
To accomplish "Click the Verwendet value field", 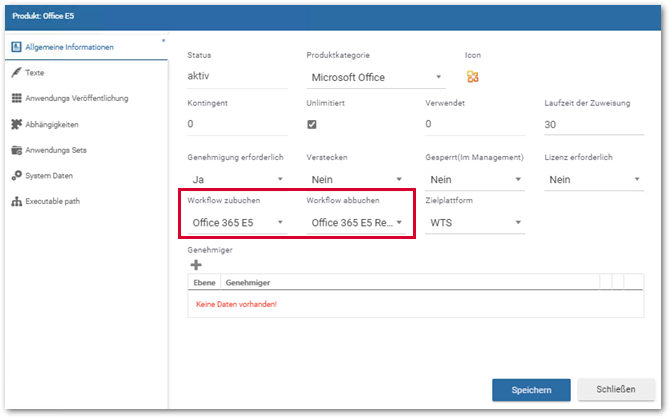I will [x=475, y=124].
